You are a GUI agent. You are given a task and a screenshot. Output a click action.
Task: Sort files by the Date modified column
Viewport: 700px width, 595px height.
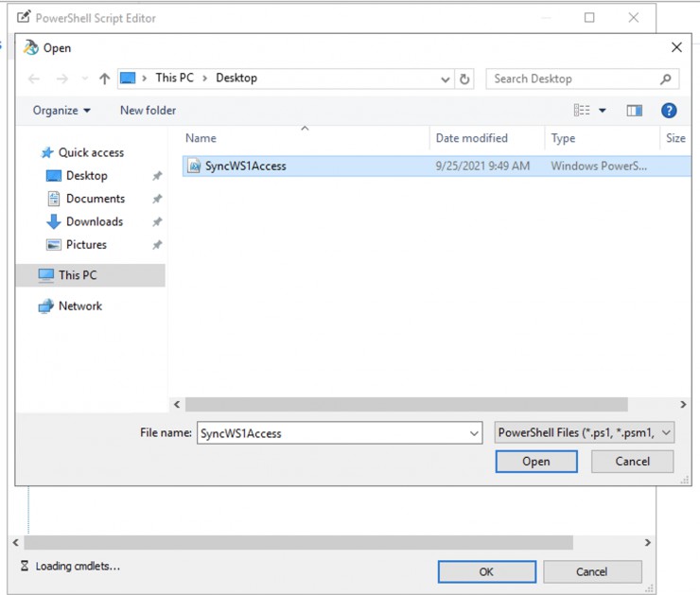(471, 138)
